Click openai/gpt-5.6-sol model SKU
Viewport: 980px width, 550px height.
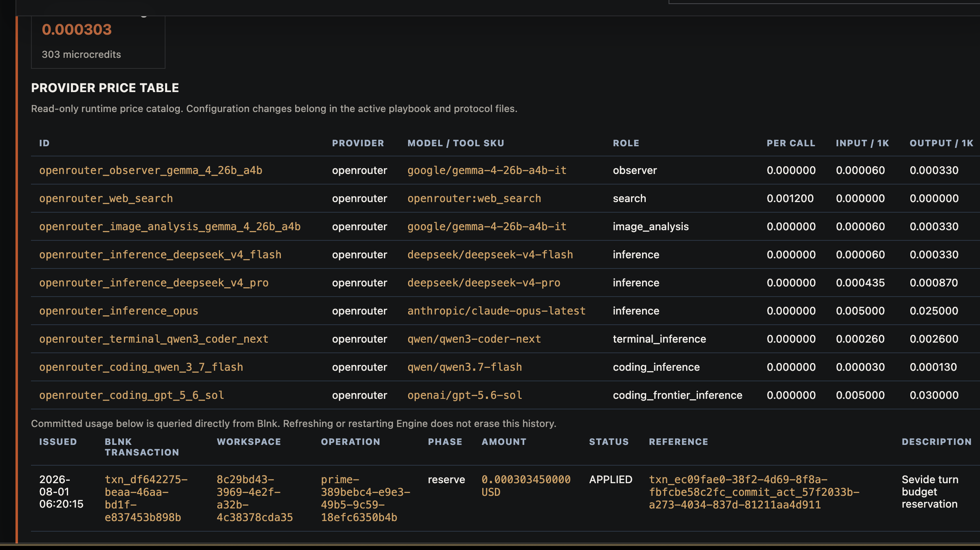pos(465,395)
